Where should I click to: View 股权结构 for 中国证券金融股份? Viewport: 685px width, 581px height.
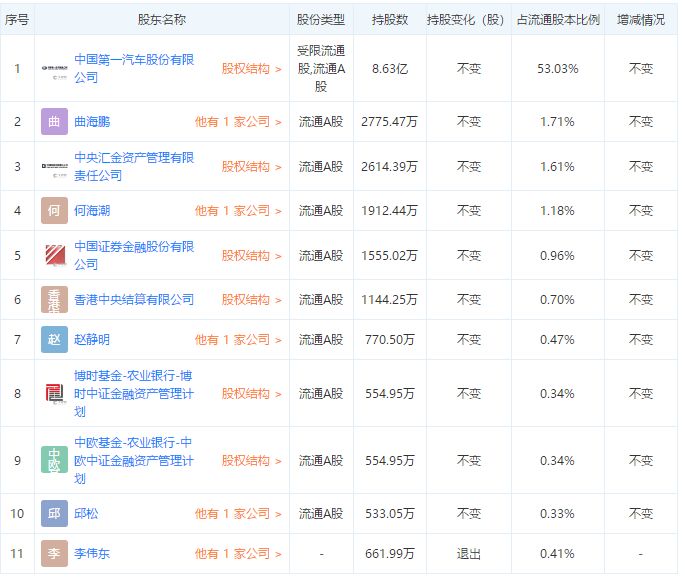pos(252,256)
